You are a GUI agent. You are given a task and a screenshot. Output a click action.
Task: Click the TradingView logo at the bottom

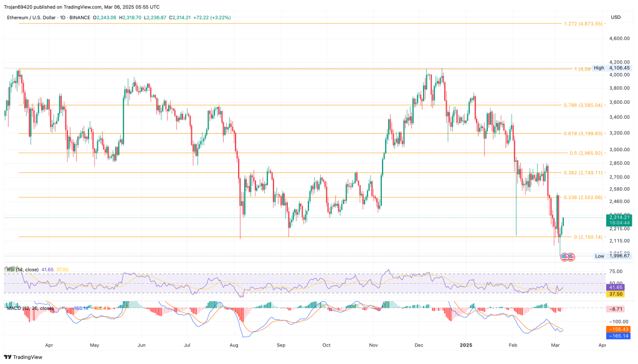coord(23,357)
